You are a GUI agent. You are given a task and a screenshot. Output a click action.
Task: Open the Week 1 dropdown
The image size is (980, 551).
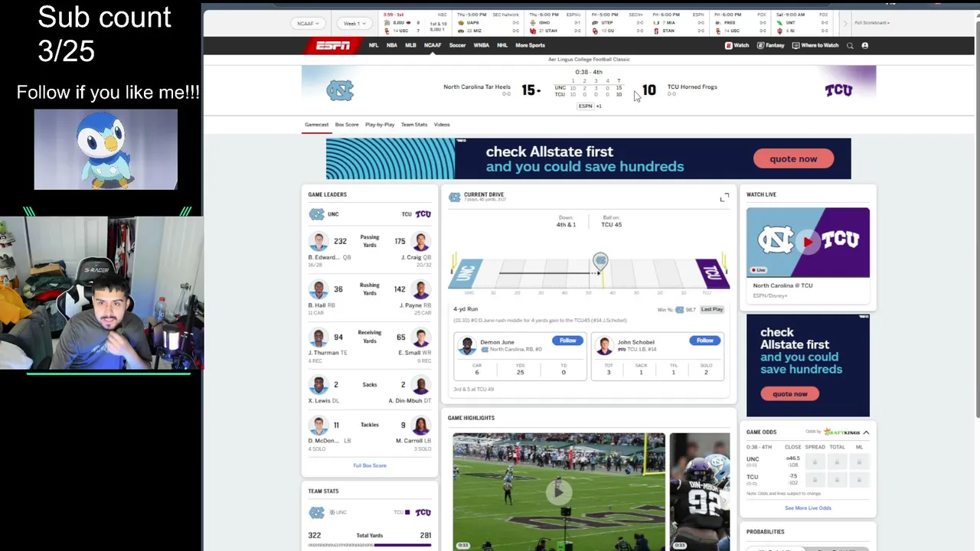coord(354,24)
